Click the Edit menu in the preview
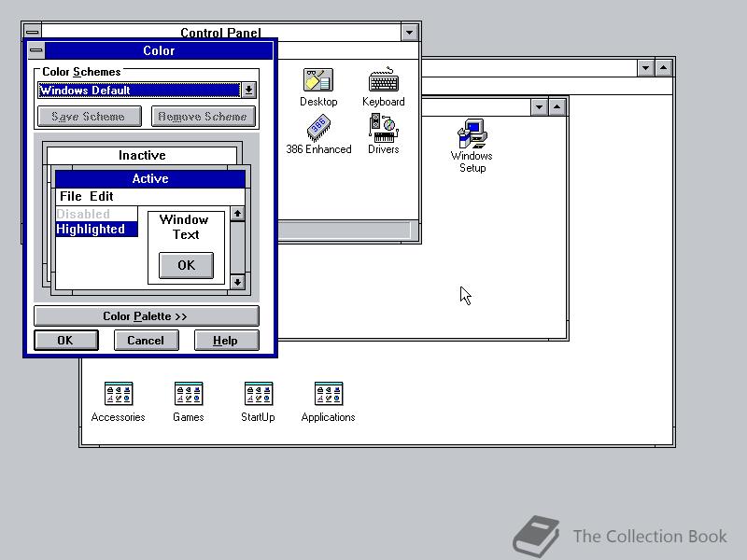Viewport: 747px width, 560px height. pyautogui.click(x=102, y=196)
